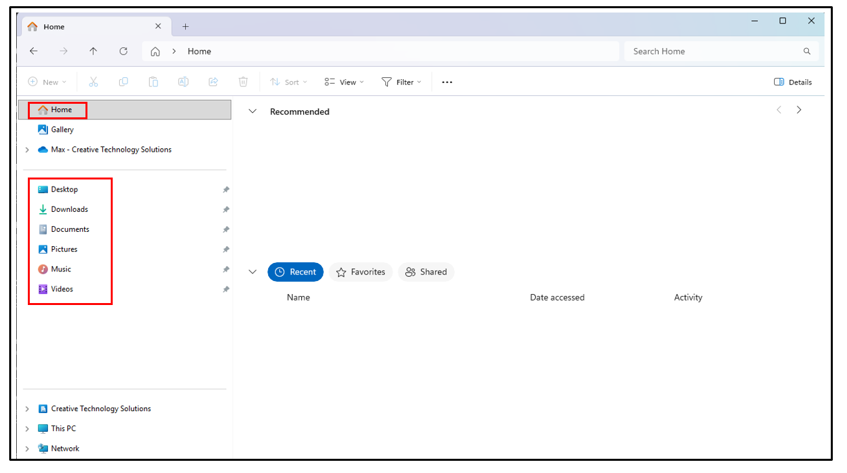Click the Cut scissors icon in toolbar
Screen dimensions: 847x473
click(x=93, y=82)
